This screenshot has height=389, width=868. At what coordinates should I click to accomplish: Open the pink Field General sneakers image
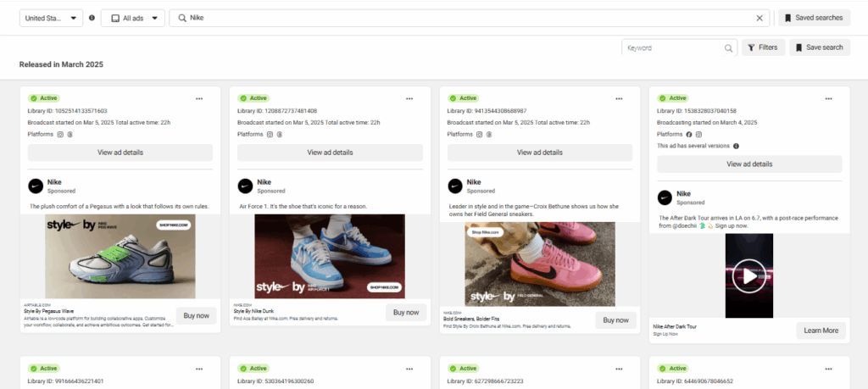tap(540, 264)
